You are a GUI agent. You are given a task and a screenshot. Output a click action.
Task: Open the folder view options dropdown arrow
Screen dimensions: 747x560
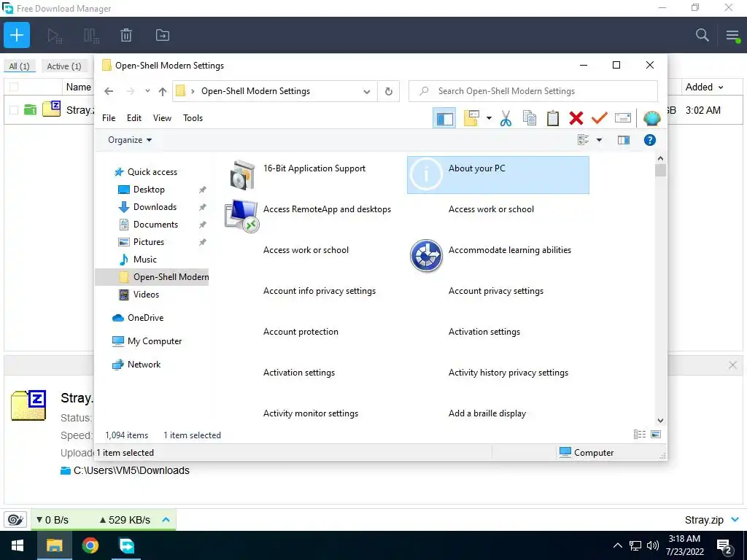pyautogui.click(x=489, y=118)
